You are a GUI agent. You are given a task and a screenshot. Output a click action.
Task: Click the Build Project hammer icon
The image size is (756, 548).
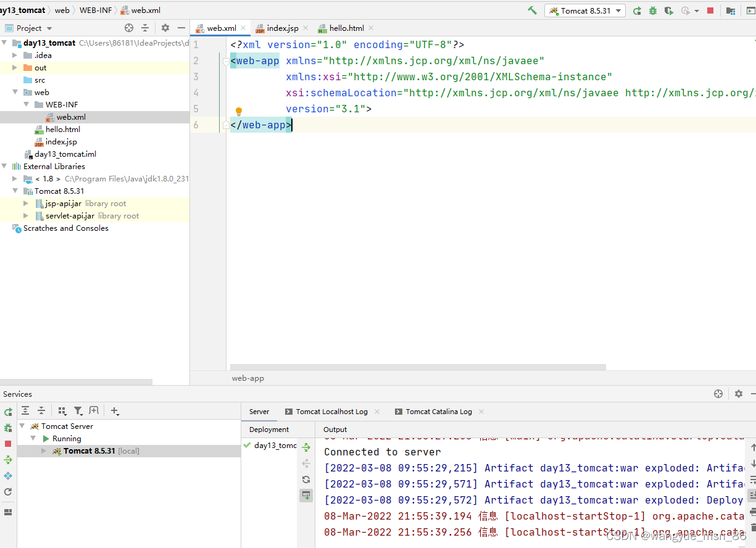click(532, 10)
